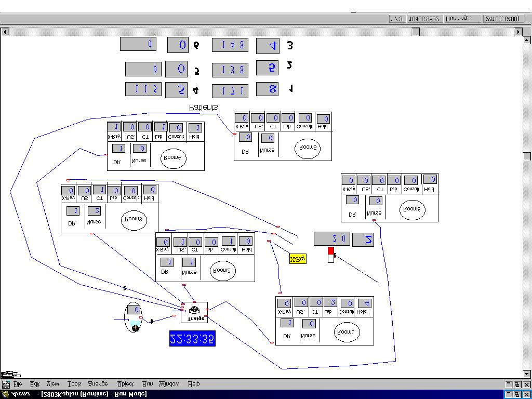The height and width of the screenshot is (399, 532).
Task: Click the tiny model thumbnail above the document icon
Action: [x=10, y=375]
